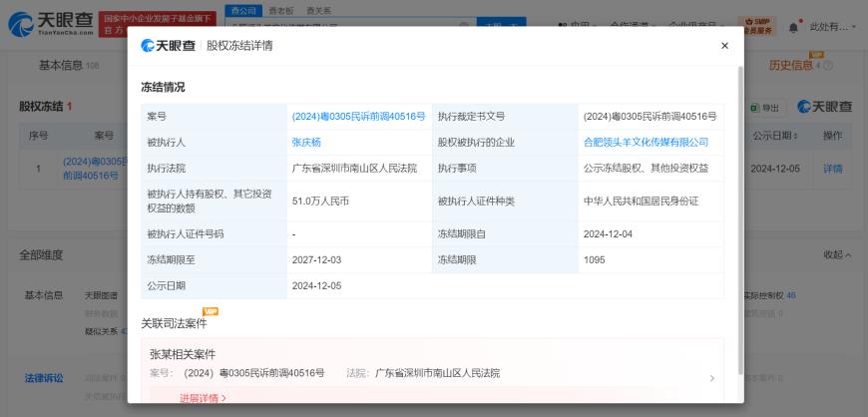
Task: Open case number link (2024)粤0305民诉前调40516号
Action: (x=358, y=117)
